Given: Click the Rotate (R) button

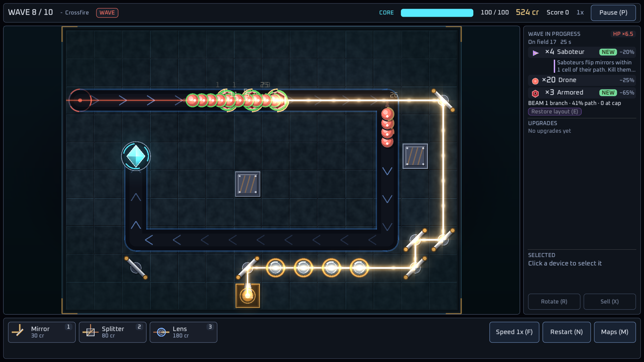Looking at the screenshot, I should click(x=554, y=302).
